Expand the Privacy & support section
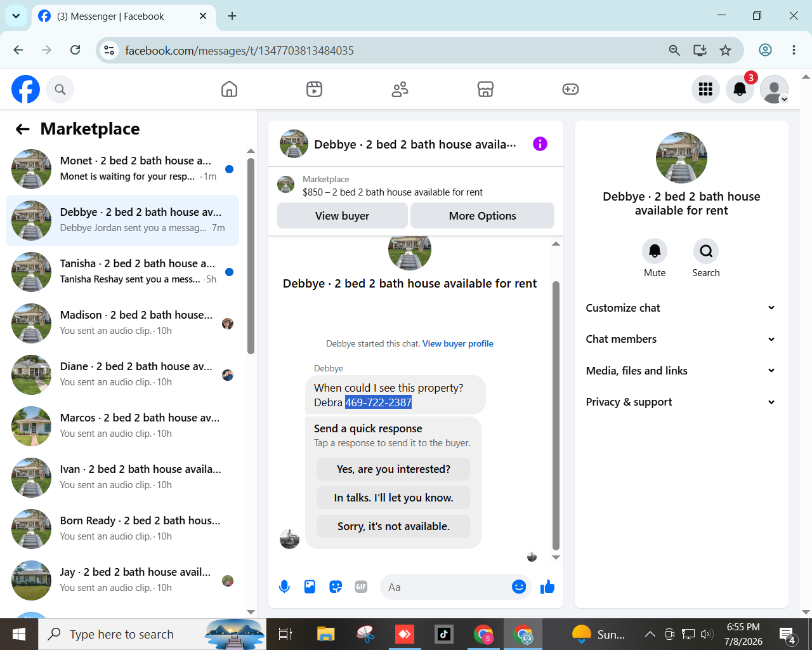 tap(681, 402)
